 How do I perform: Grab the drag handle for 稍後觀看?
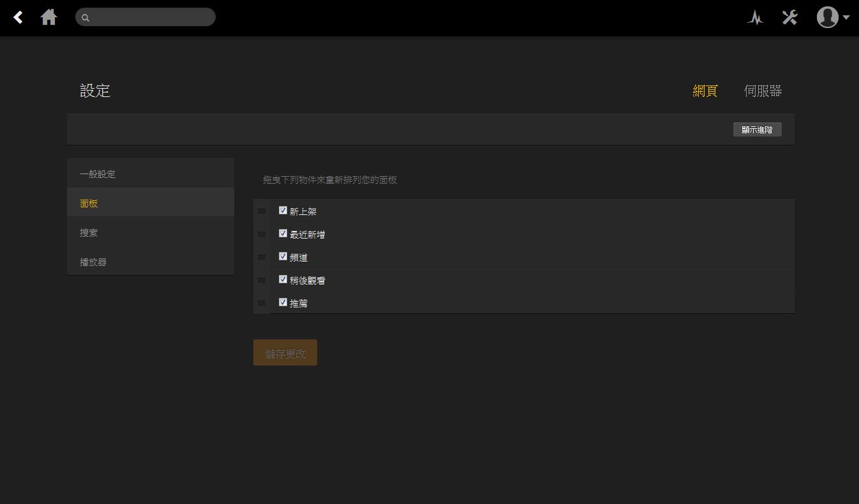coord(262,280)
